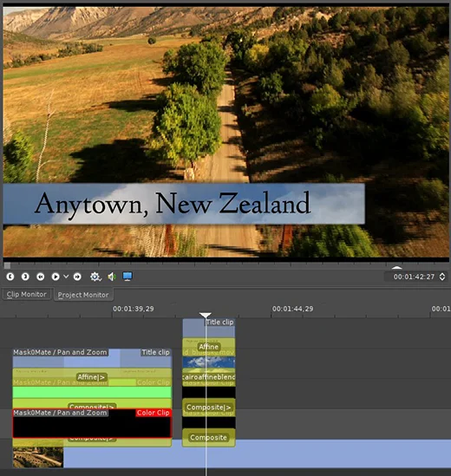Click timecode stepper arrows beside 00:01:42:27
This screenshot has width=451, height=476.
coord(442,277)
